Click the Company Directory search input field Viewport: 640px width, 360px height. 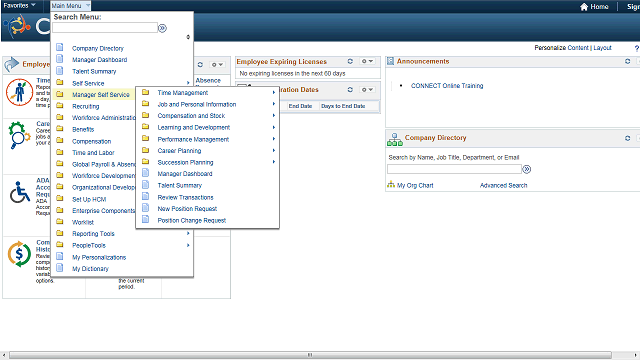[x=454, y=169]
